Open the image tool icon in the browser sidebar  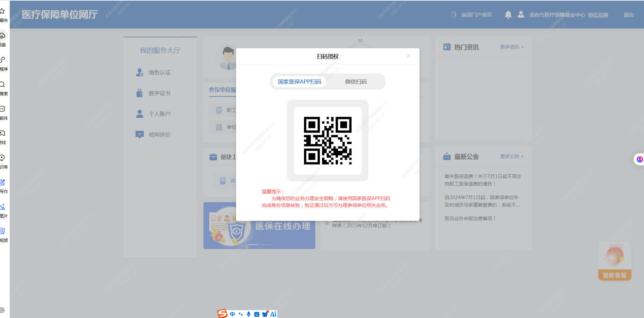3,207
